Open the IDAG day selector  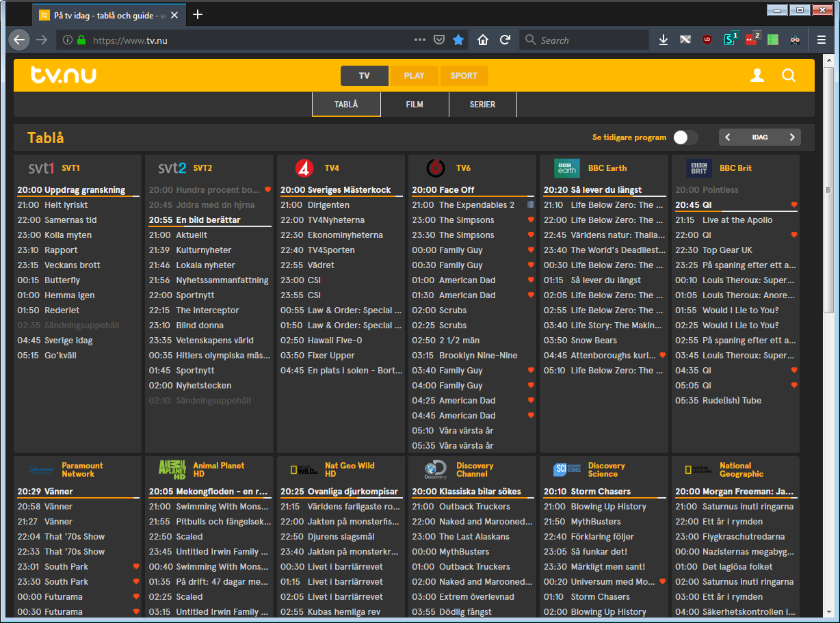(x=760, y=137)
